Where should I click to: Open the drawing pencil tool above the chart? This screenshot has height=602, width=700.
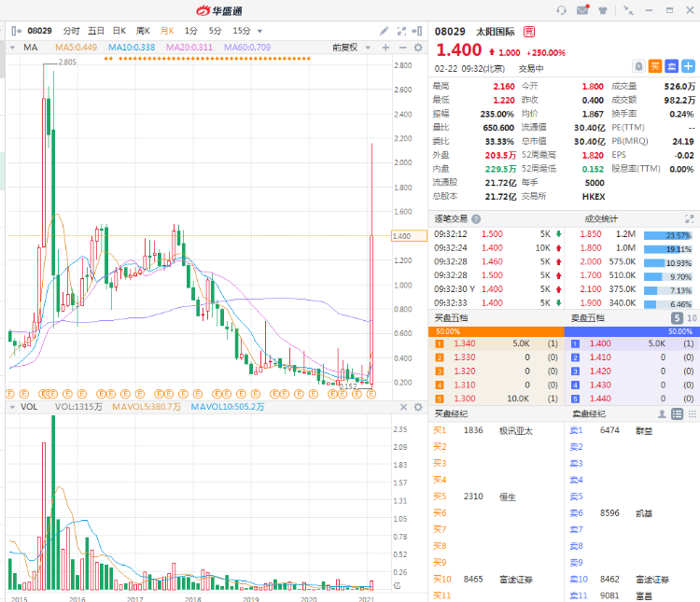(384, 31)
